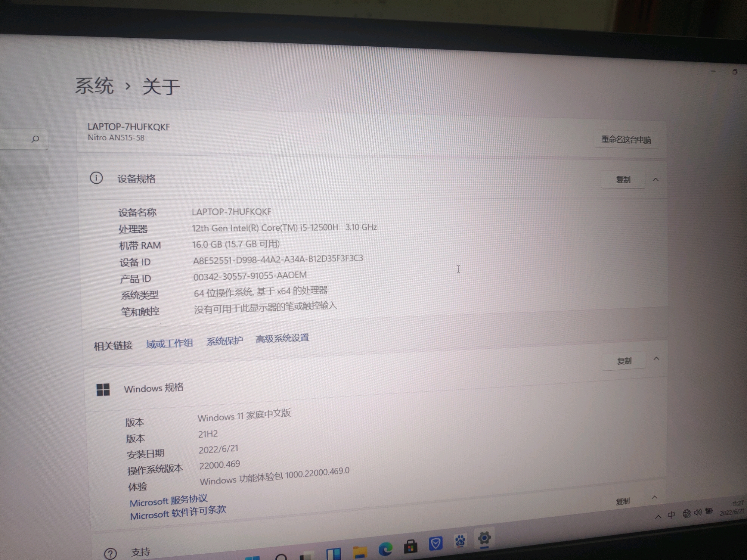The image size is (747, 560).
Task: Launch the blue shield security app
Action: [436, 543]
